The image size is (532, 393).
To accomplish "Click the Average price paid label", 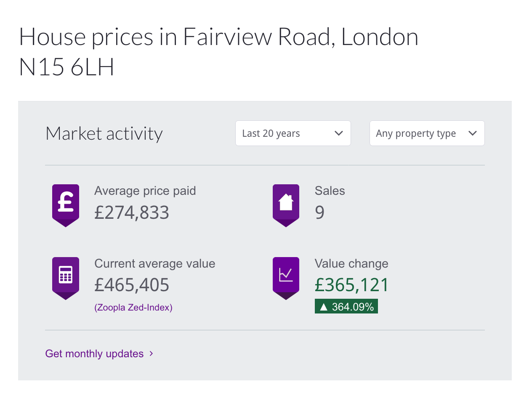I will click(145, 191).
